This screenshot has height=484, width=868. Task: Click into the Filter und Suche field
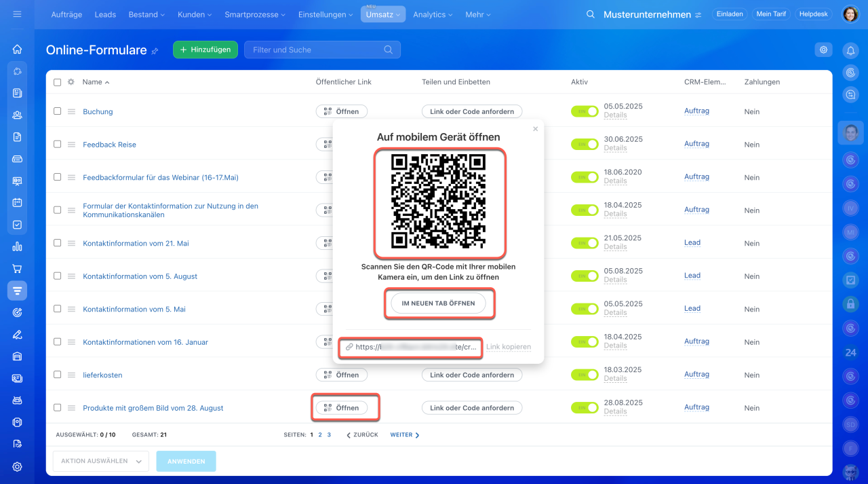coord(322,50)
